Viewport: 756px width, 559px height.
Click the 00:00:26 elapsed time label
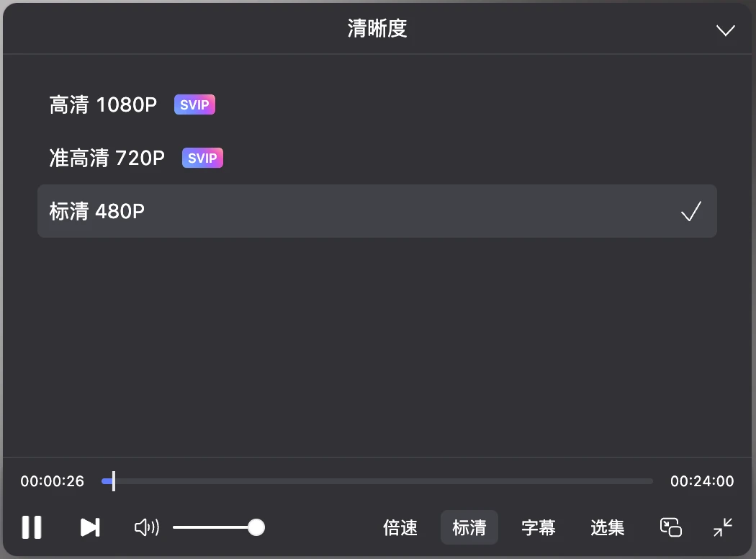click(x=53, y=481)
